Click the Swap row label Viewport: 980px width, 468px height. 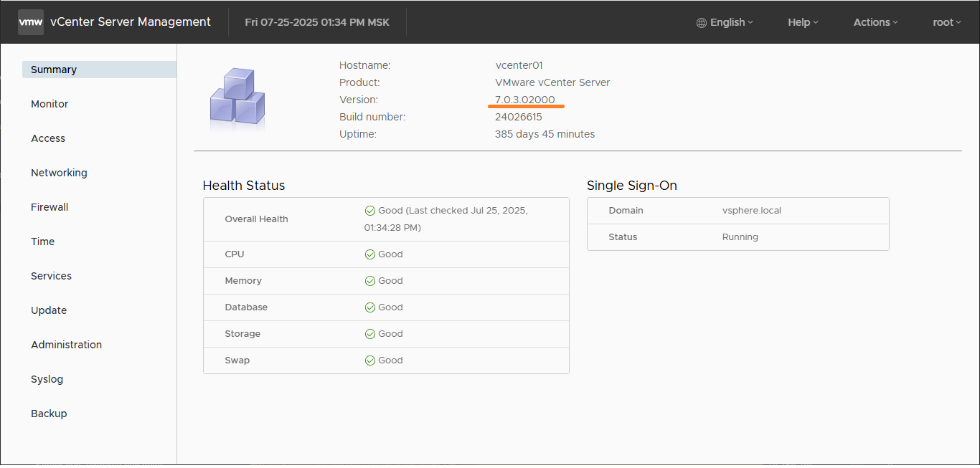pos(237,360)
